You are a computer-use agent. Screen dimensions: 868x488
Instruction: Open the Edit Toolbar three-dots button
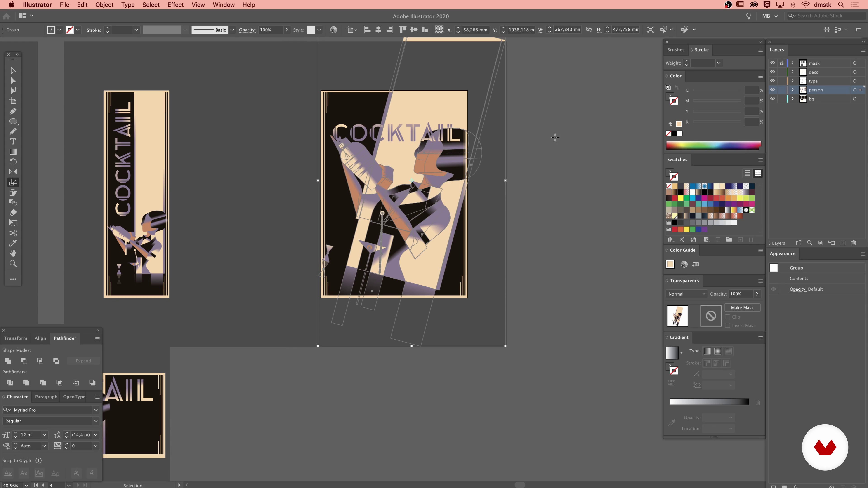coord(13,279)
